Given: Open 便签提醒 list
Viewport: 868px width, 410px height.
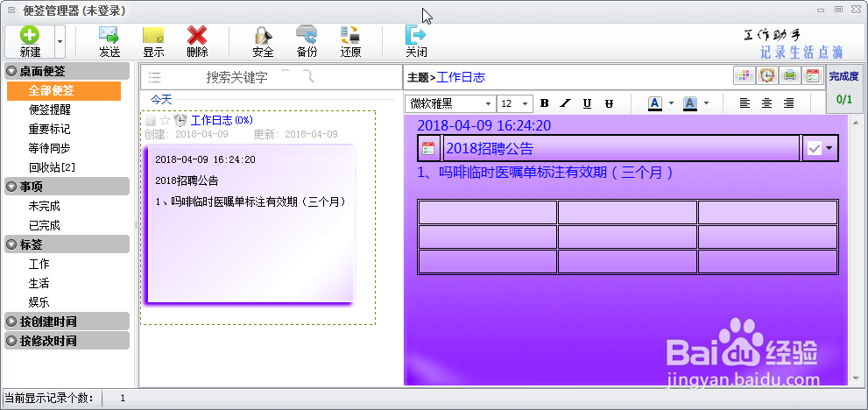Looking at the screenshot, I should tap(50, 110).
